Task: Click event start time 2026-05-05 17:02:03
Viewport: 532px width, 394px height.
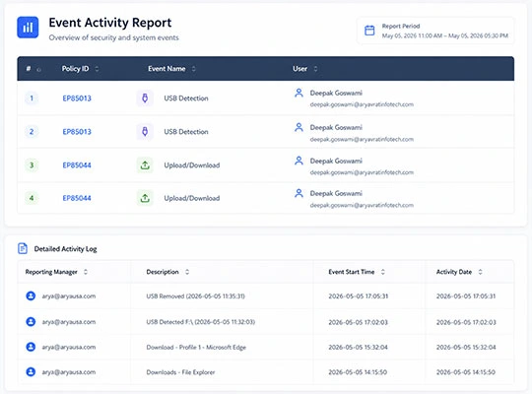Action: pos(358,322)
